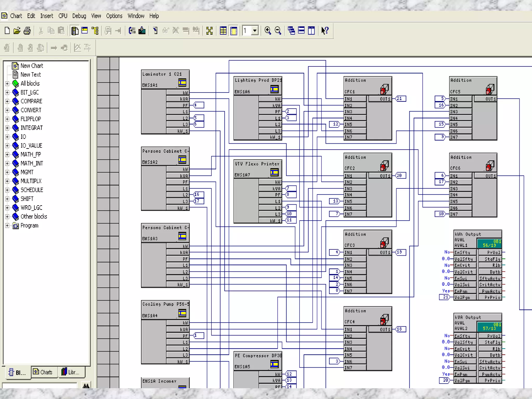
Task: Click the reference data yellow window icon
Action: pyautogui.click(x=85, y=31)
